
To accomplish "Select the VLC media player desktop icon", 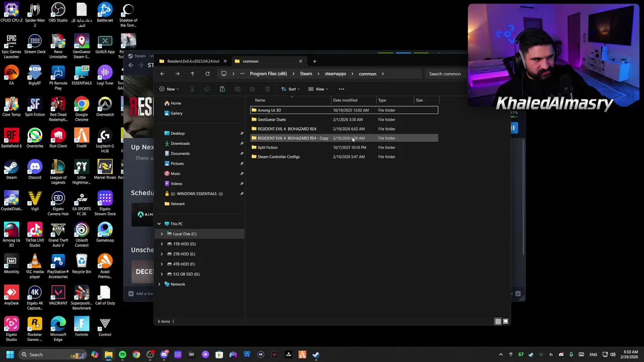I will point(35,266).
